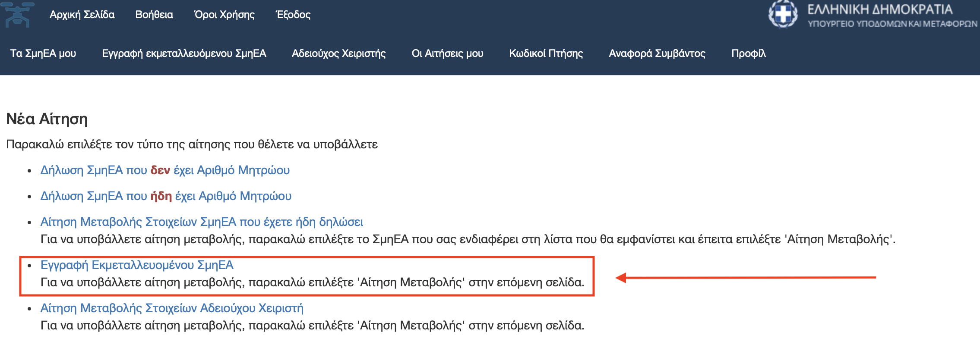The height and width of the screenshot is (351, 980).
Task: Open the Βοήθεια help page
Action: [x=154, y=15]
